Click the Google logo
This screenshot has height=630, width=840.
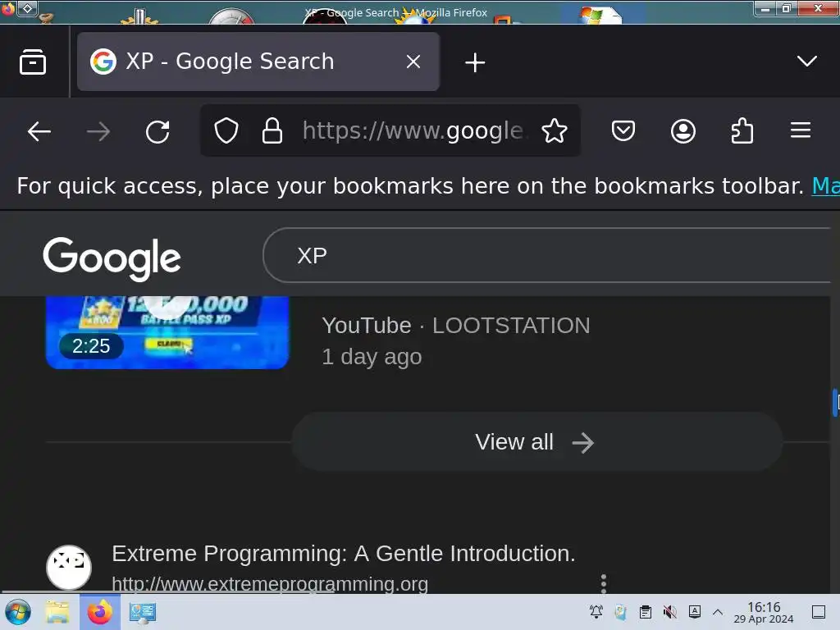[x=112, y=258]
